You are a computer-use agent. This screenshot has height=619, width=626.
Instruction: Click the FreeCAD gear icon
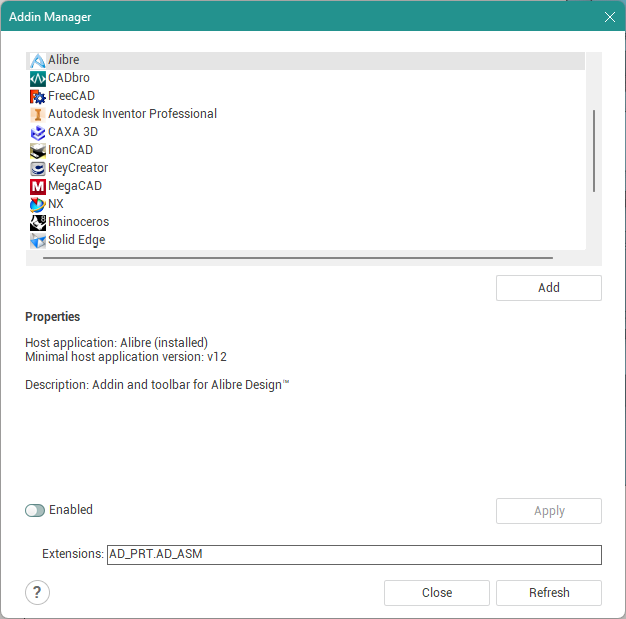(x=38, y=97)
